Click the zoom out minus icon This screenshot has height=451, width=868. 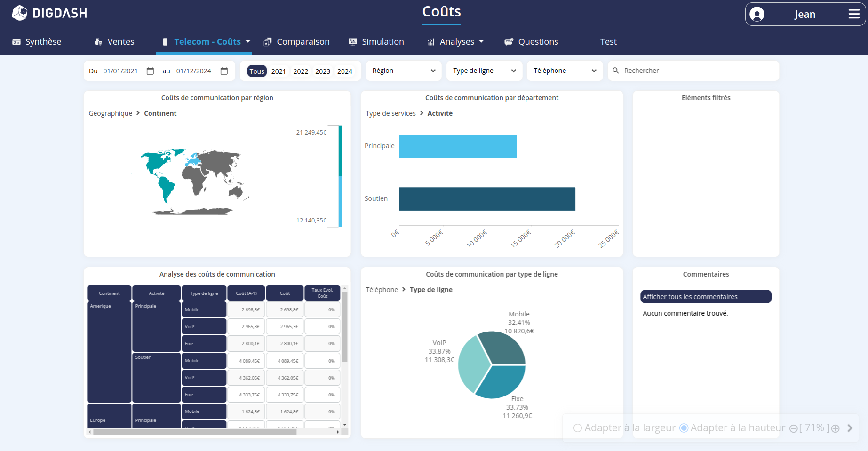click(793, 428)
